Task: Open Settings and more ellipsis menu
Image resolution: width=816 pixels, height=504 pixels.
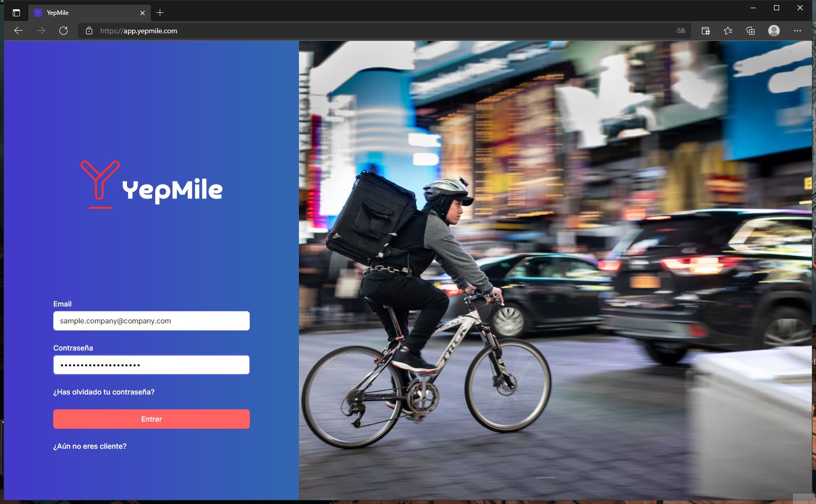Action: (x=797, y=31)
